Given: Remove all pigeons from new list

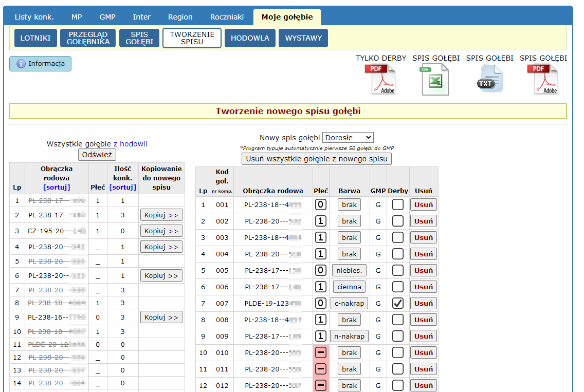Looking at the screenshot, I should 317,159.
